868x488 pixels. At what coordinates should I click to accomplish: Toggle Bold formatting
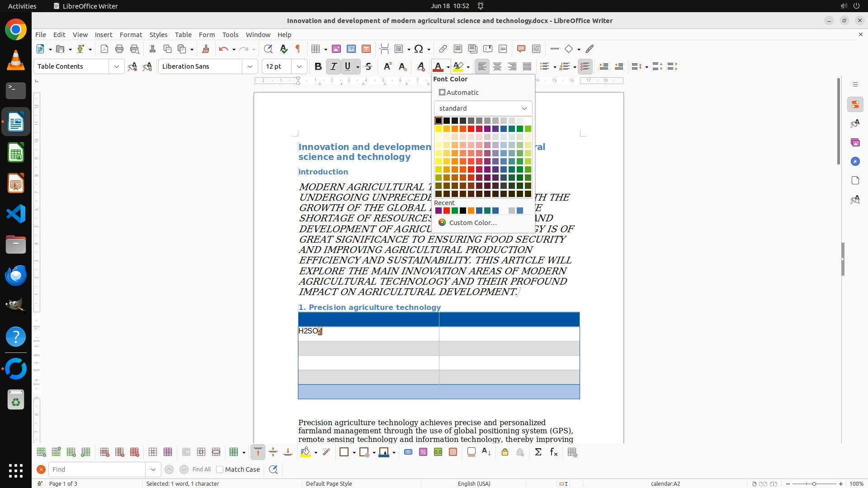(318, 66)
